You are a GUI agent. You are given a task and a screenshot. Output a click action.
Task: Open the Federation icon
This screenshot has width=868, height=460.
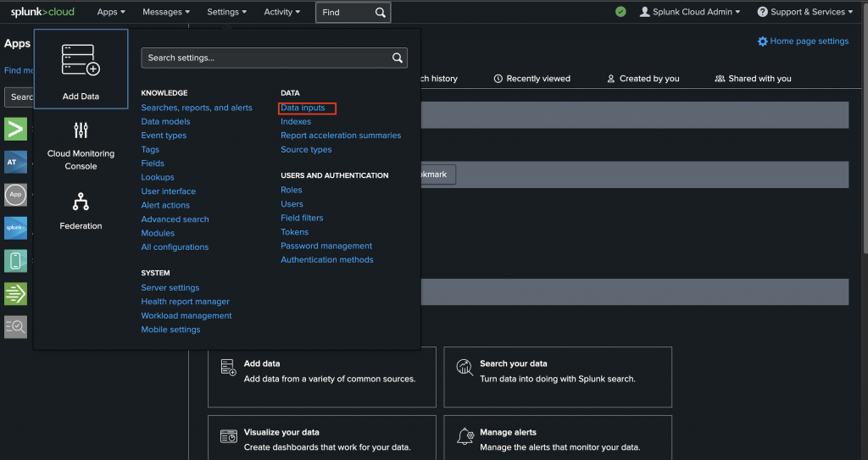coord(81,202)
